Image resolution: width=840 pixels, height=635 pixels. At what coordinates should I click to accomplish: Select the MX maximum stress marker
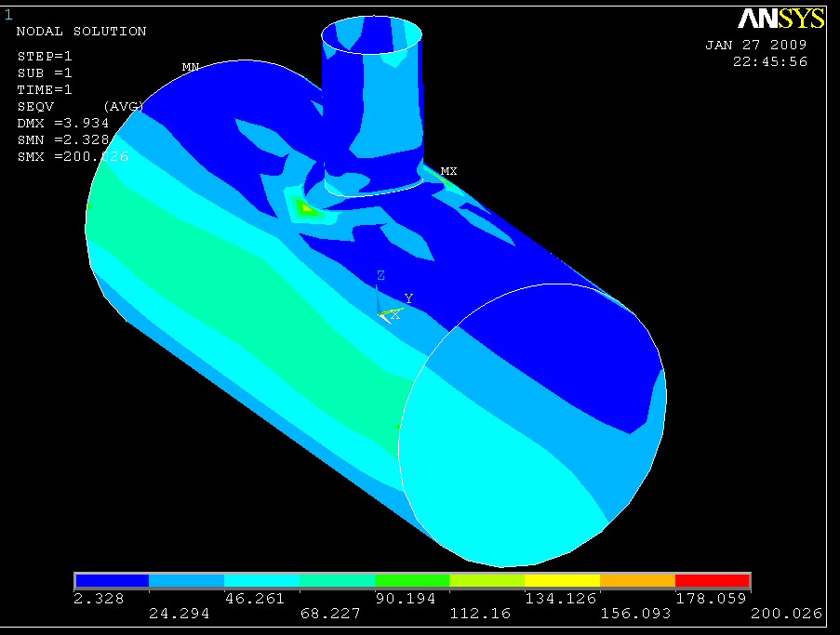(448, 172)
